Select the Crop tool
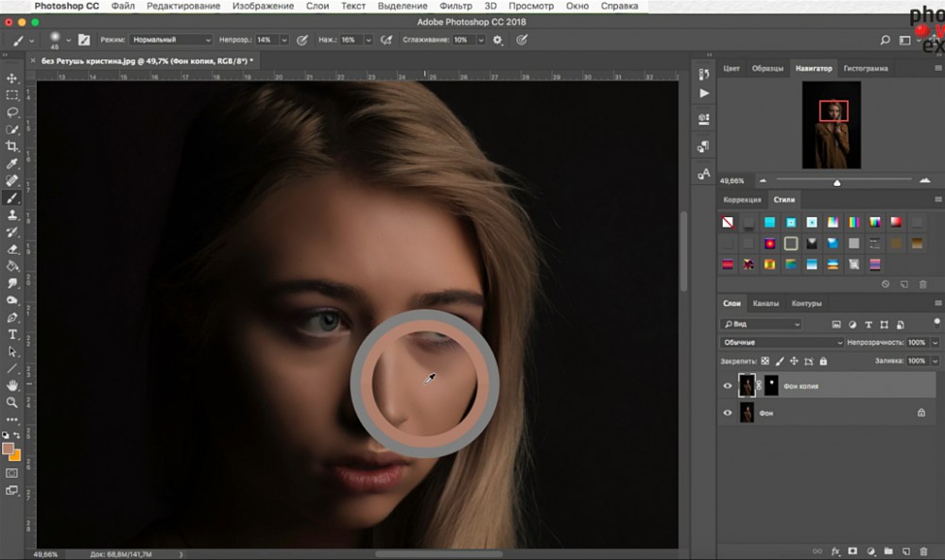Image resolution: width=945 pixels, height=560 pixels. tap(12, 146)
